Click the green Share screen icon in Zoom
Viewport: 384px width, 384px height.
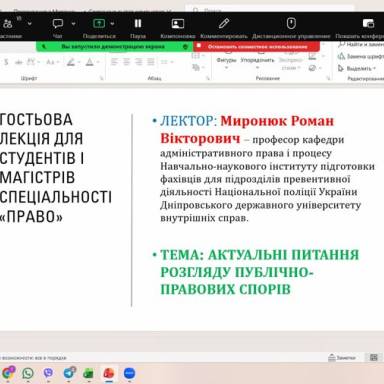click(99, 23)
